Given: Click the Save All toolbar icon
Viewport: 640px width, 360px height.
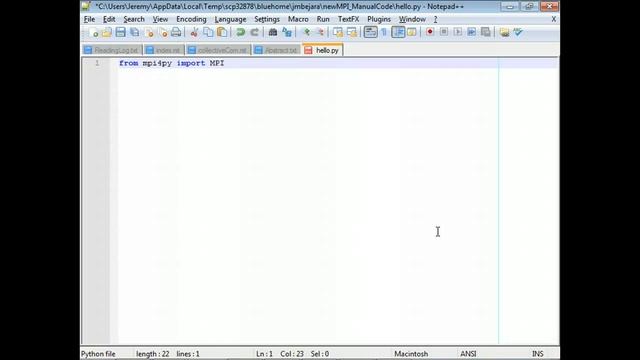Looking at the screenshot, I should [134, 32].
